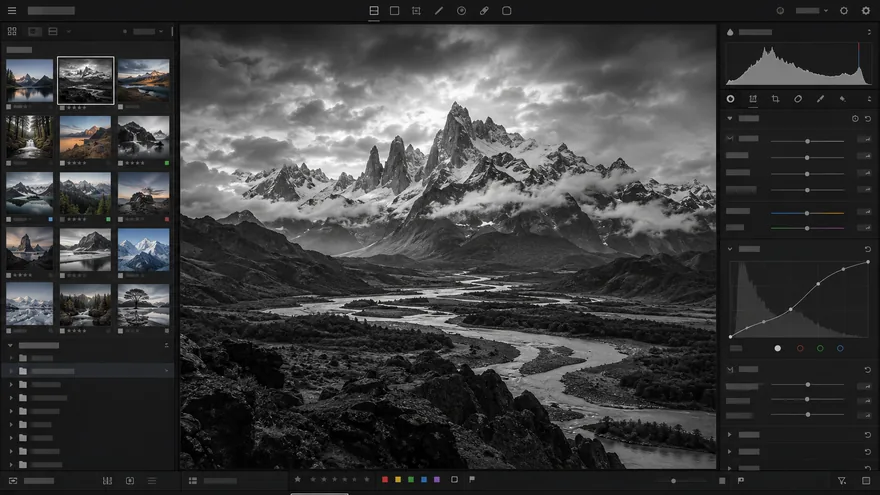Select the crop tool in top toolbar
This screenshot has width=880, height=495.
coord(416,11)
